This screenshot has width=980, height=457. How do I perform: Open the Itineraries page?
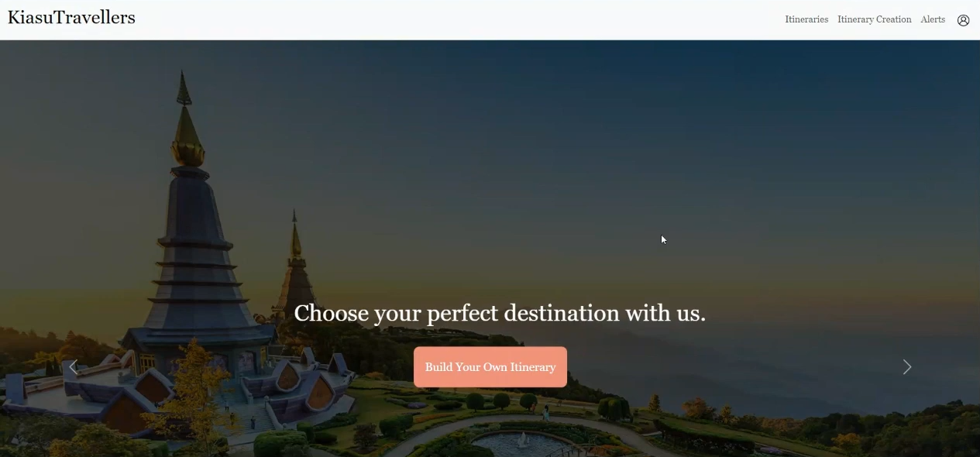pyautogui.click(x=806, y=19)
